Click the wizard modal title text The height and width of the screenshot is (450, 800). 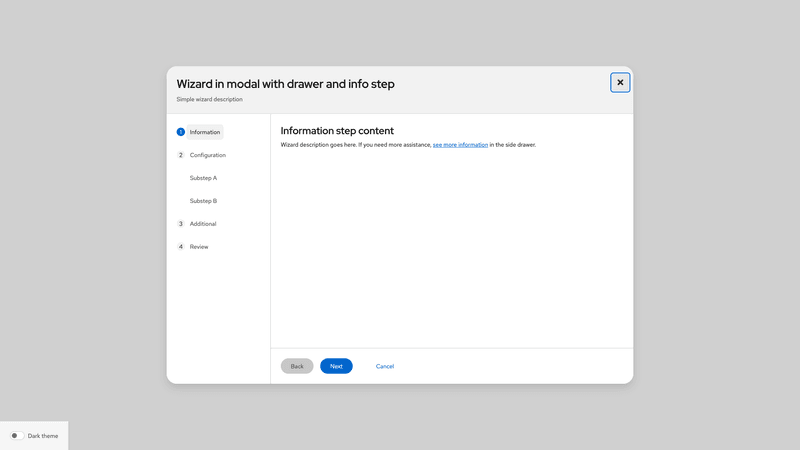click(x=285, y=84)
